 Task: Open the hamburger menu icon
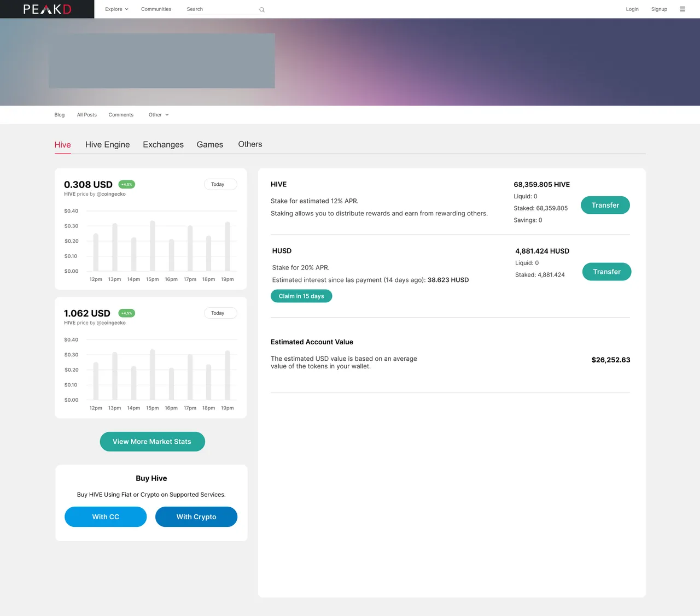(682, 9)
